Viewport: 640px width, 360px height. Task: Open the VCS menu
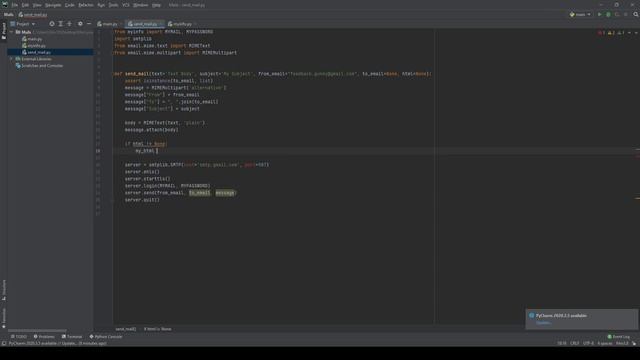point(126,5)
